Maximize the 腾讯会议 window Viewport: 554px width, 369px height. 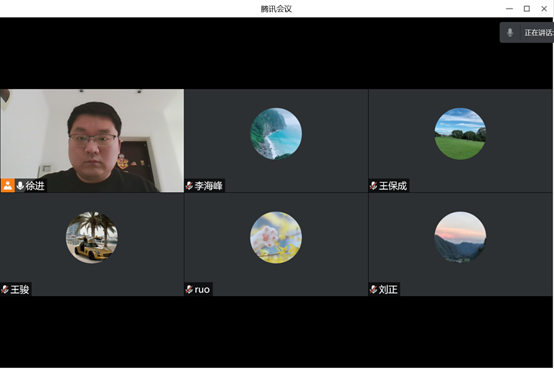[x=526, y=8]
